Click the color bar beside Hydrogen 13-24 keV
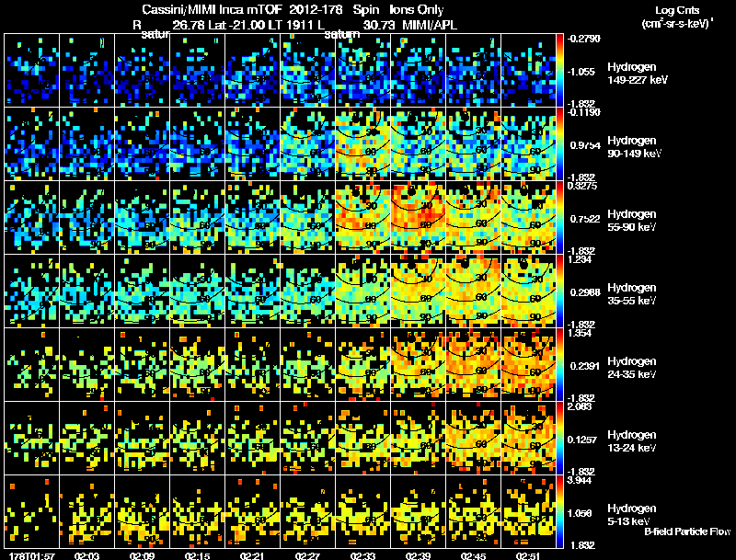The height and width of the screenshot is (560, 736). click(x=559, y=439)
